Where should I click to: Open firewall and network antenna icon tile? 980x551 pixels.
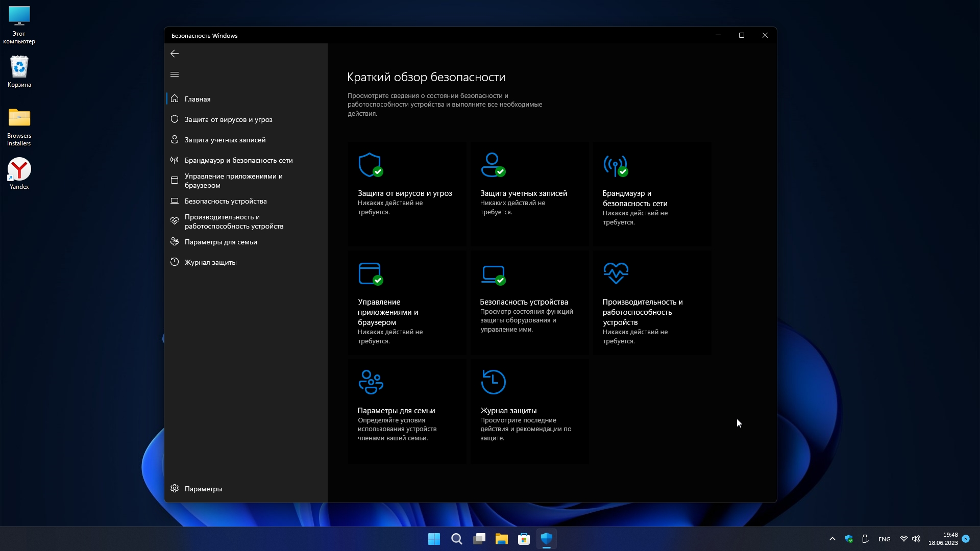point(615,165)
